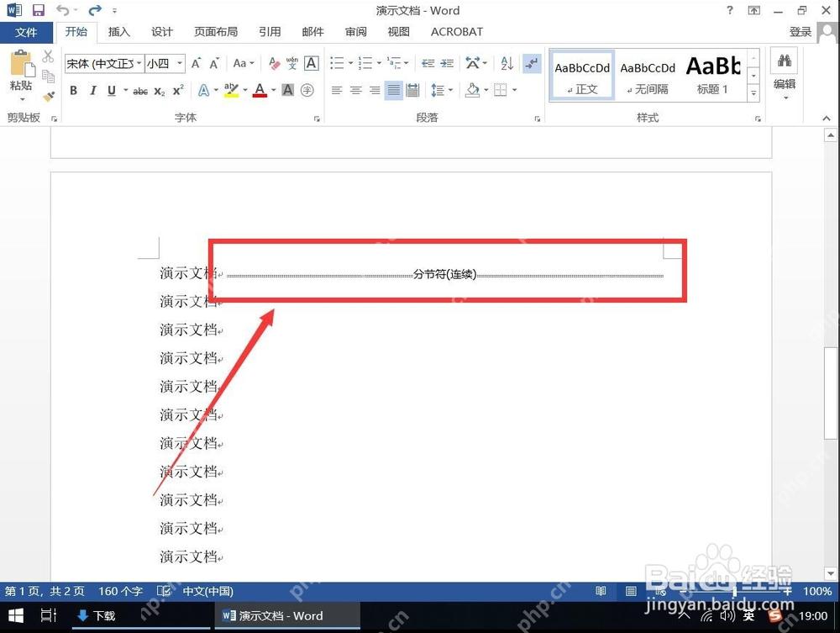Activate the Format Painter brush
This screenshot has width=840, height=633.
coord(48,97)
